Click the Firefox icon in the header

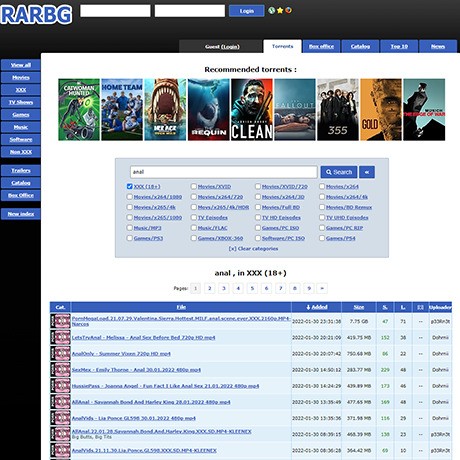click(x=288, y=10)
